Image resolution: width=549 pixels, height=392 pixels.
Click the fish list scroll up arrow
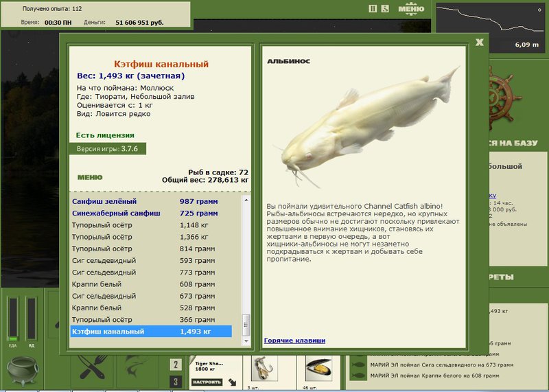[x=246, y=200]
